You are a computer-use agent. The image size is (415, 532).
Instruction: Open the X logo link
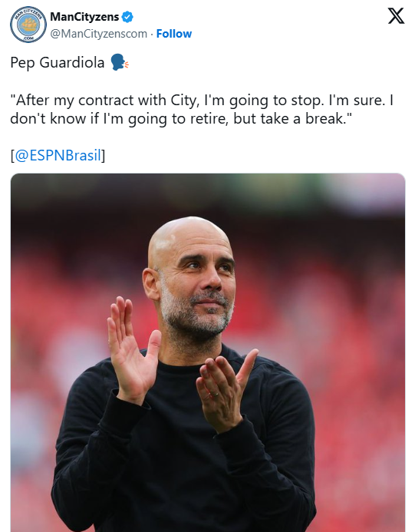coord(396,16)
